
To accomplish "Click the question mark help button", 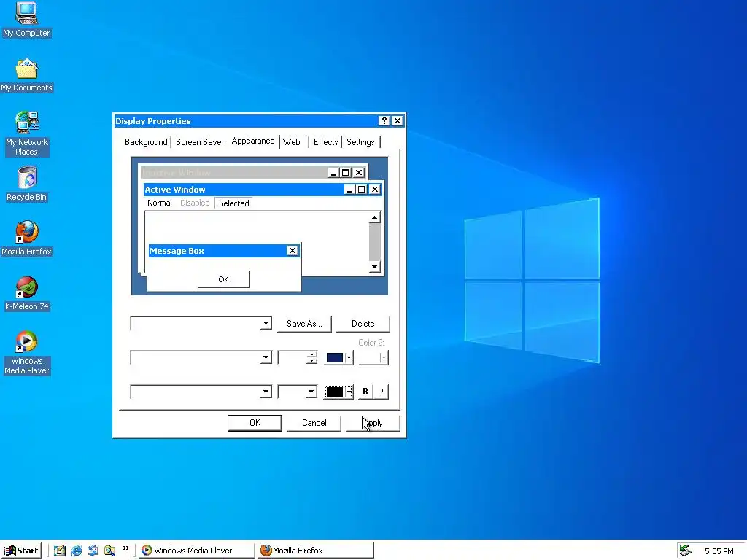I will point(384,121).
